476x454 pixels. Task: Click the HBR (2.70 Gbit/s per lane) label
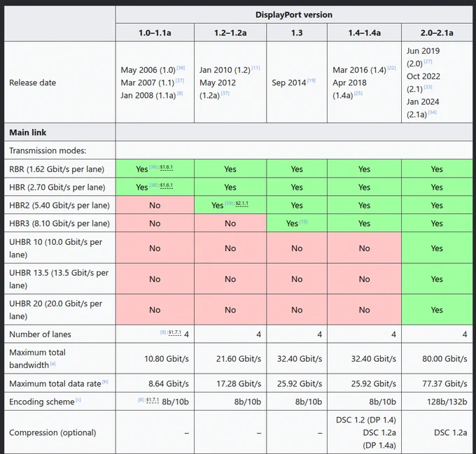click(x=57, y=187)
